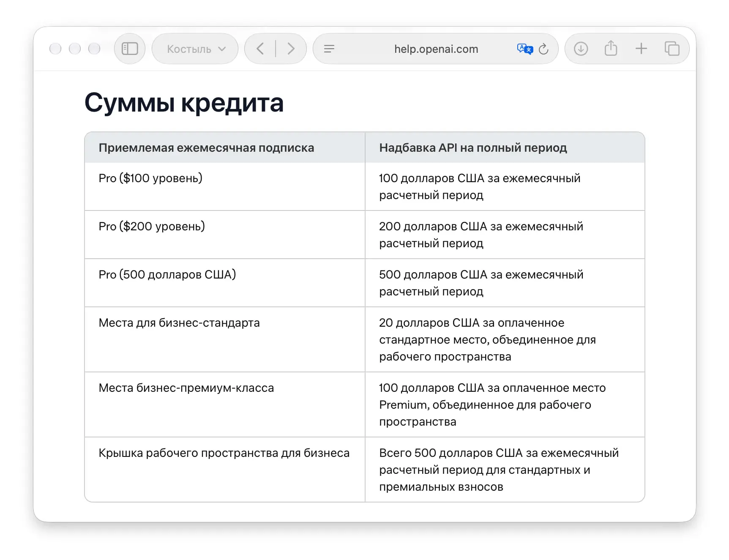Toggle the Safari sidebar icon

(x=130, y=49)
